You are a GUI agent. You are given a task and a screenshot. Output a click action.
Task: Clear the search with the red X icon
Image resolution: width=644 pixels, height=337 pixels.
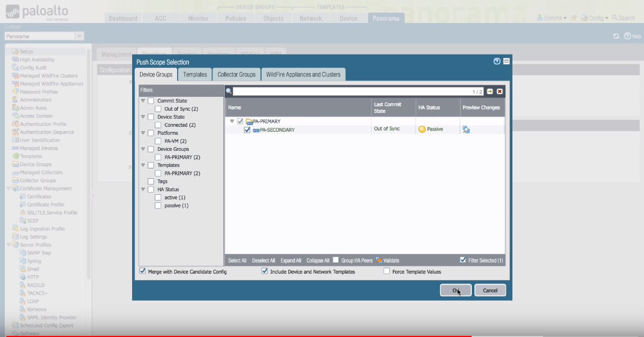point(500,91)
